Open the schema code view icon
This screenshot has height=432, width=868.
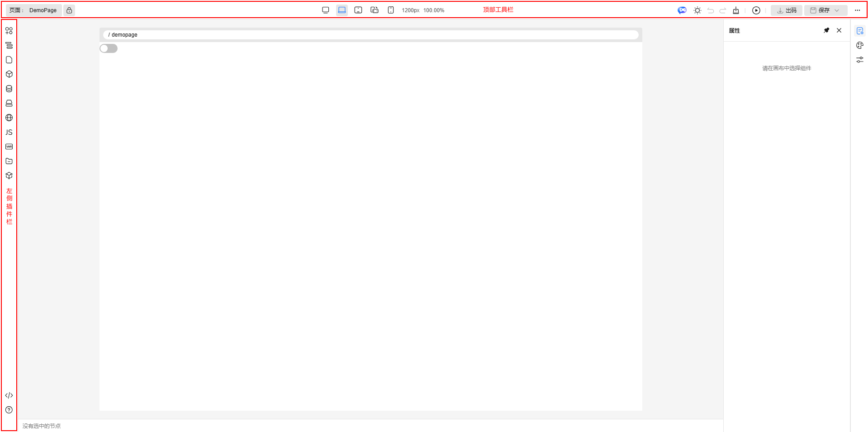9,395
